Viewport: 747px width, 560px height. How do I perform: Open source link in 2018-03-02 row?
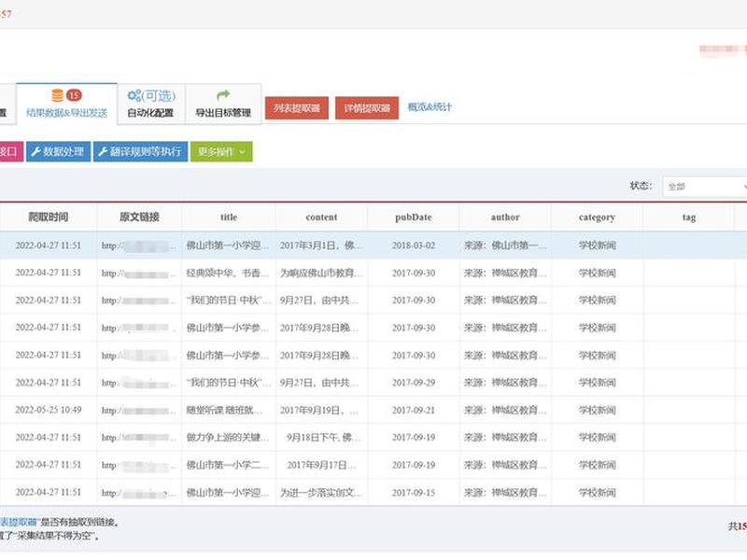tap(138, 245)
